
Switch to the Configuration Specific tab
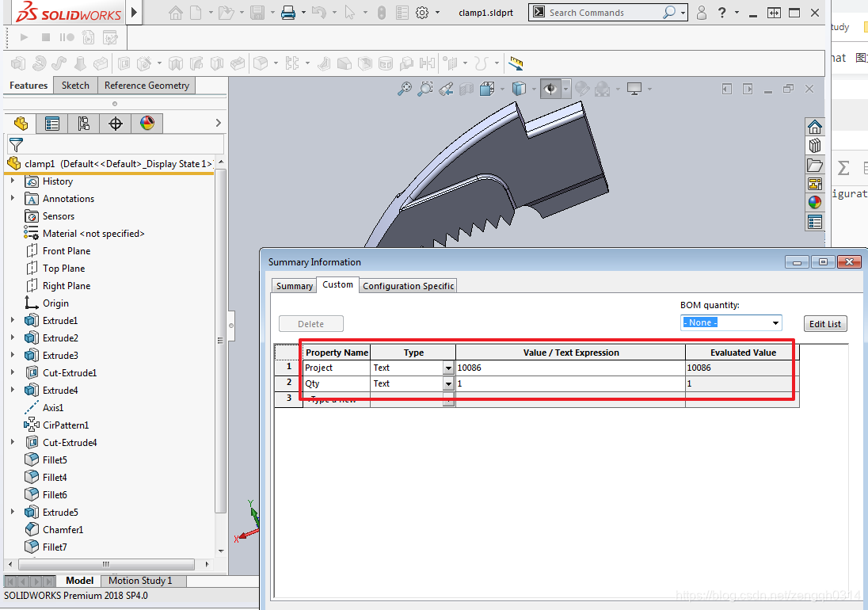tap(408, 286)
